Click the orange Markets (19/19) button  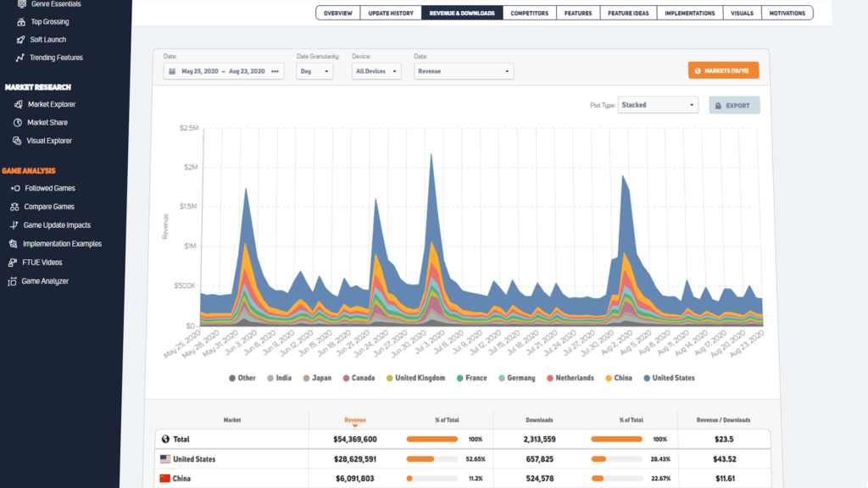click(x=722, y=71)
